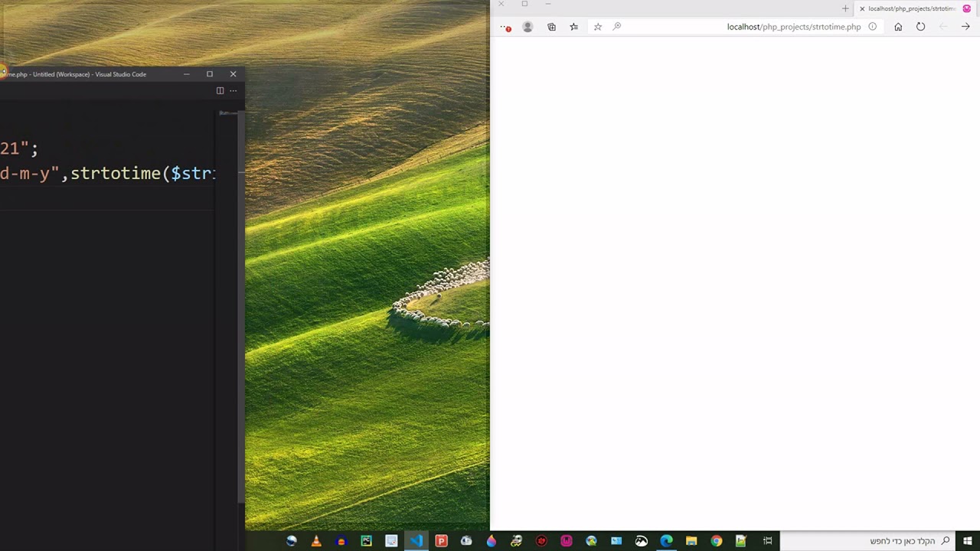Close the localhost/php_projects tab
The width and height of the screenshot is (980, 551).
pos(862,8)
